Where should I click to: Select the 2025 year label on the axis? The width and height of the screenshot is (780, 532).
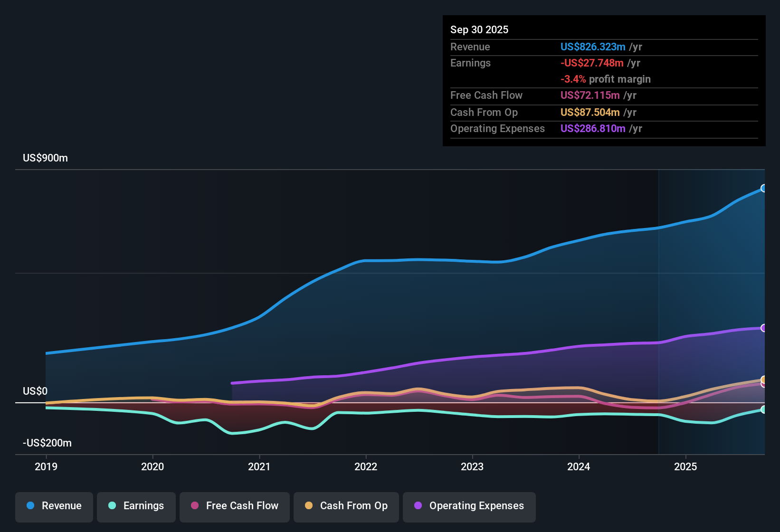tap(685, 467)
